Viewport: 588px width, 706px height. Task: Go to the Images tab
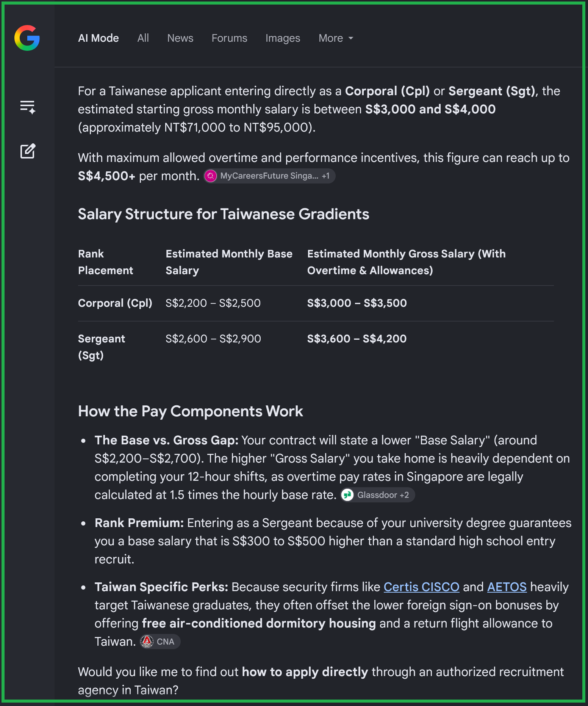[283, 38]
